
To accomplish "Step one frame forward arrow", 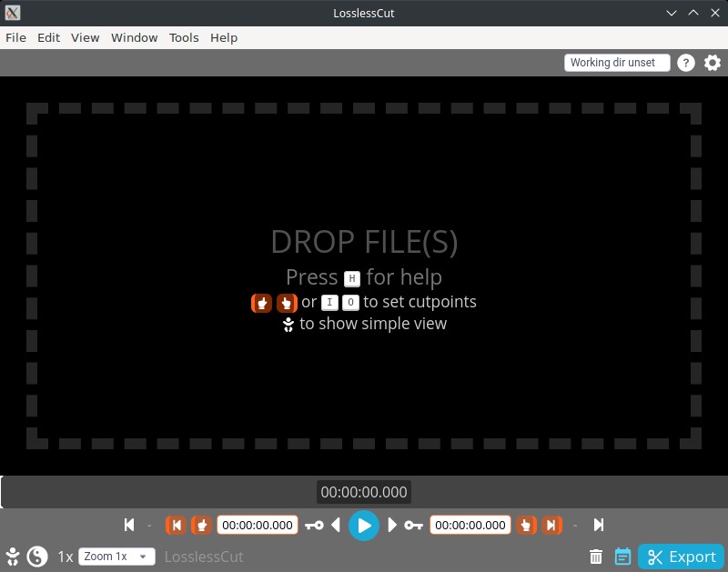I will pyautogui.click(x=392, y=525).
